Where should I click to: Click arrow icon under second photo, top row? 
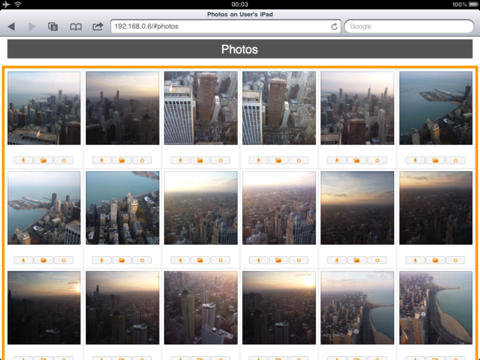[x=102, y=160]
